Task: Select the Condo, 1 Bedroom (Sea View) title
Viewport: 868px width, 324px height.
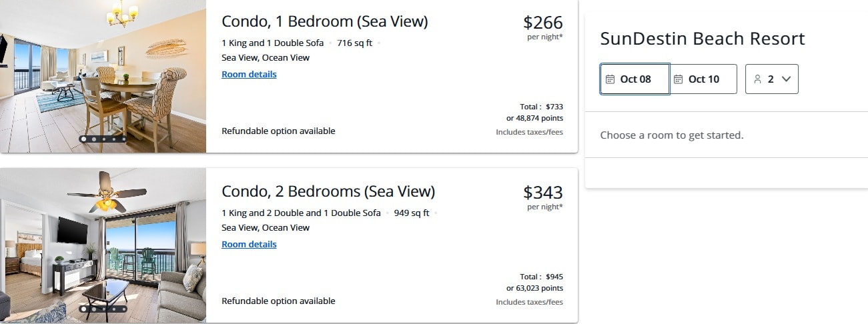Action: click(325, 21)
